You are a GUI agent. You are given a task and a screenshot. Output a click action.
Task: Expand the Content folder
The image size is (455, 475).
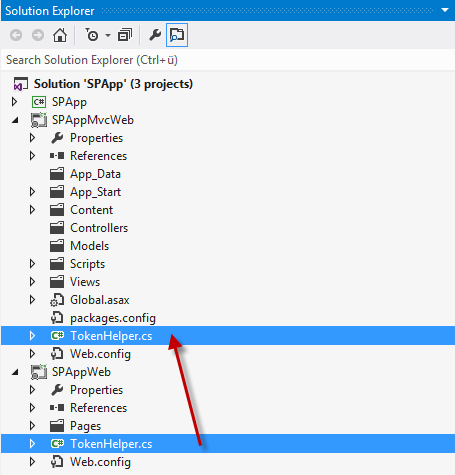point(32,210)
